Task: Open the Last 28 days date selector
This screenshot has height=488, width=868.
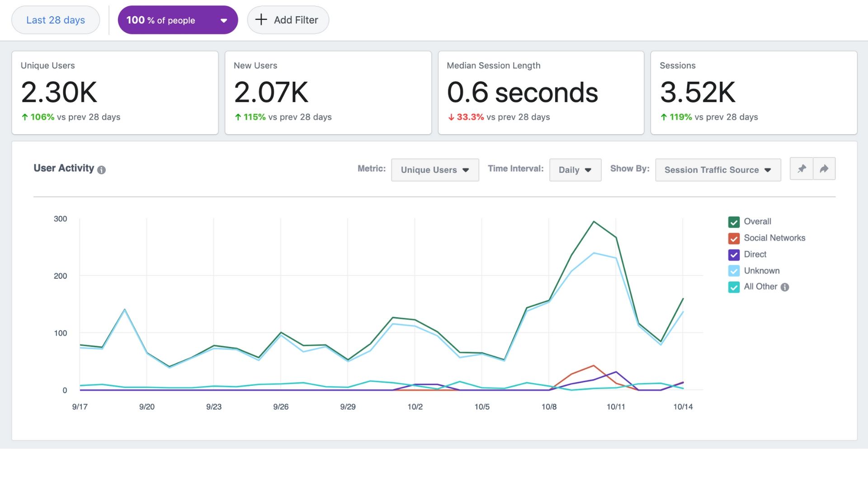Action: pos(55,20)
